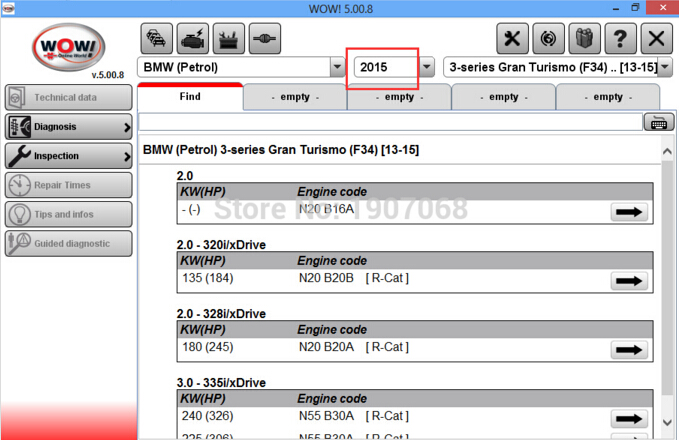Click the 3.0 - 335i/xDrive heading
The width and height of the screenshot is (679, 440).
(x=221, y=383)
